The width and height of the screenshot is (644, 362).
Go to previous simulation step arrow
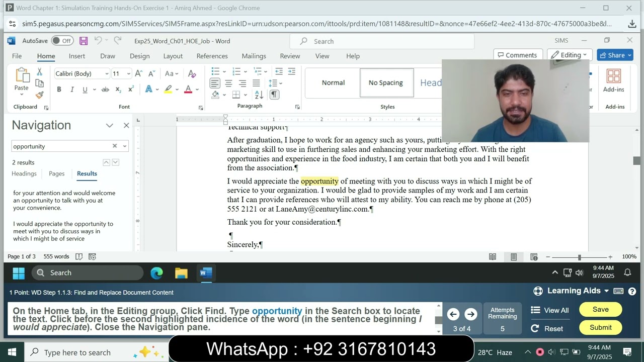453,314
